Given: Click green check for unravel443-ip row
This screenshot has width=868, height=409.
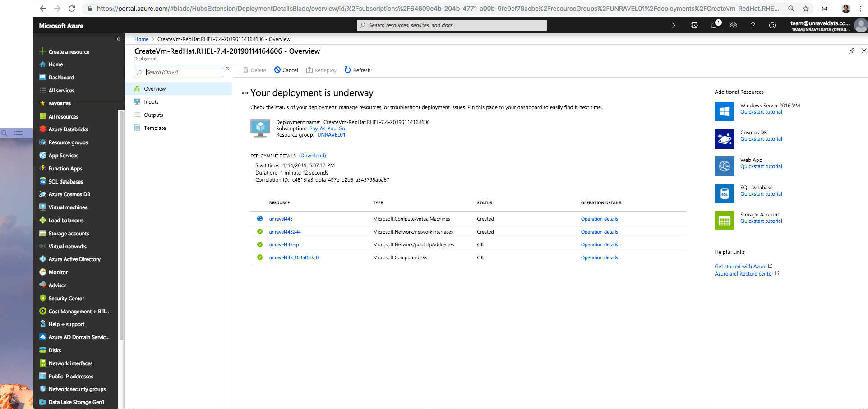Looking at the screenshot, I should click(x=260, y=244).
